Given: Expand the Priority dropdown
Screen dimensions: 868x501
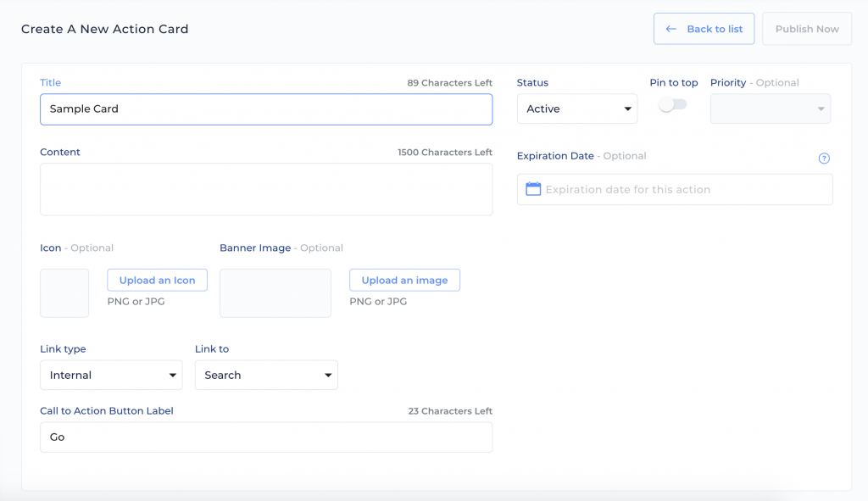Looking at the screenshot, I should pos(770,109).
